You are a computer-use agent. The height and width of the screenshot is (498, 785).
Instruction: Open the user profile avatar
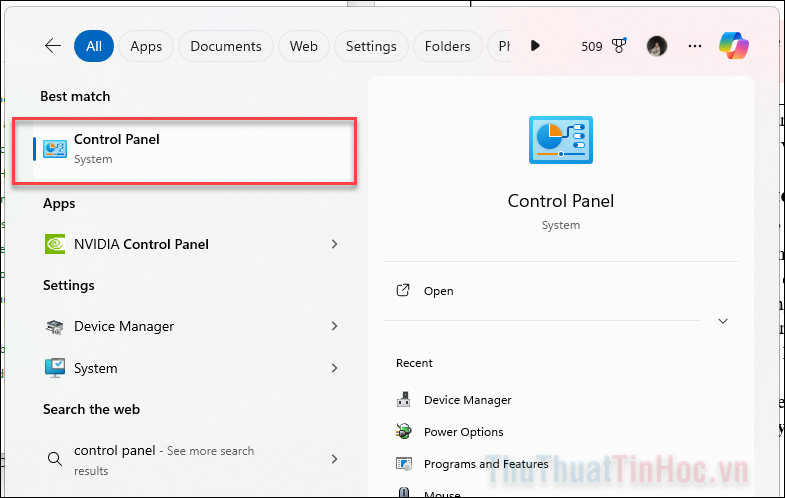(656, 46)
